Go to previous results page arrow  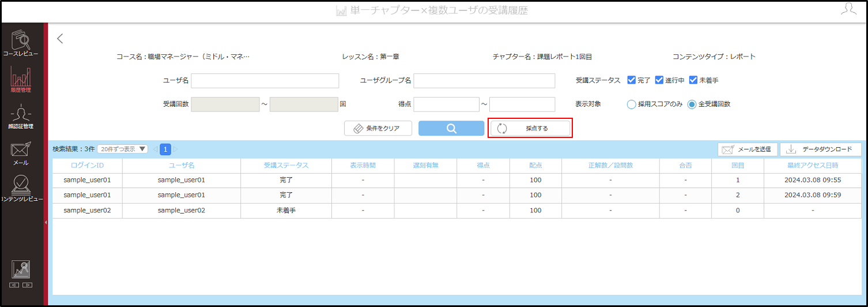tap(155, 149)
